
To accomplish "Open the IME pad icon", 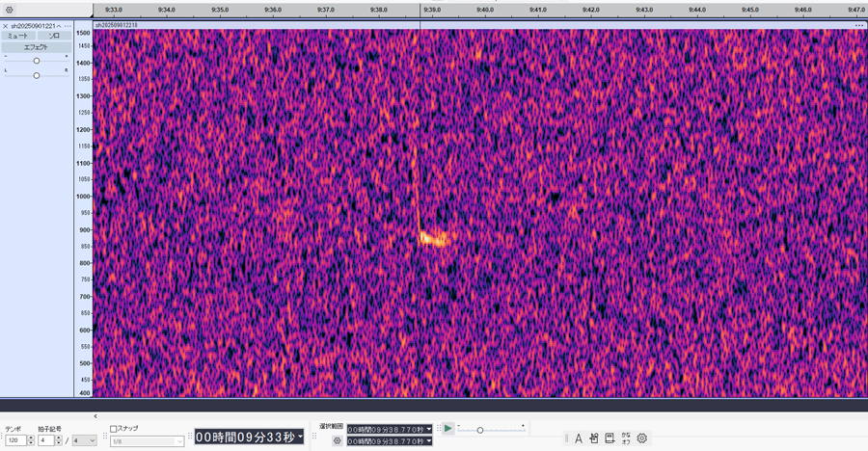I will [x=594, y=438].
